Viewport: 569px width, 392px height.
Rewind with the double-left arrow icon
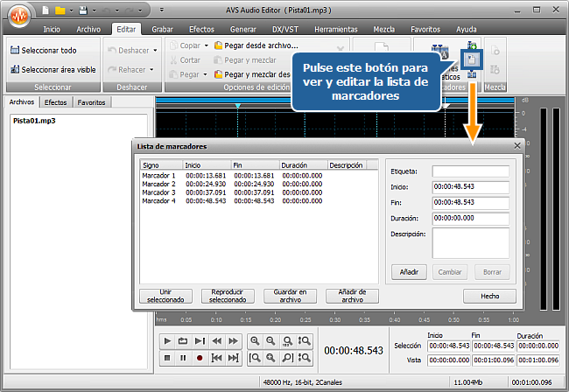216,341
